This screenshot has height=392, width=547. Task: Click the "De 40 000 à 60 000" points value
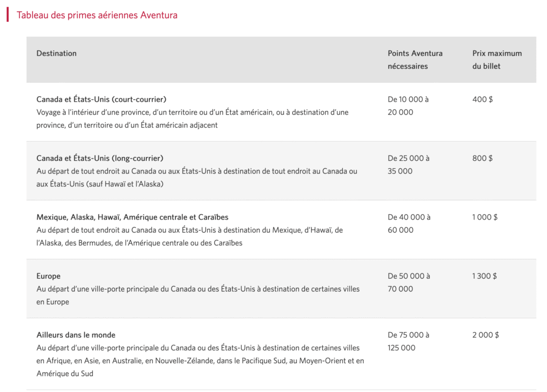pyautogui.click(x=409, y=224)
